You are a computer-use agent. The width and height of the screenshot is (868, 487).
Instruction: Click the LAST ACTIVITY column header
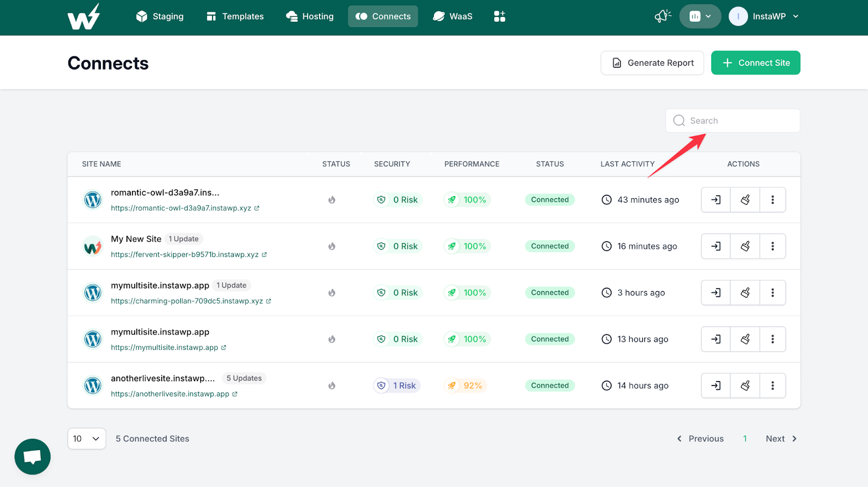coord(628,164)
